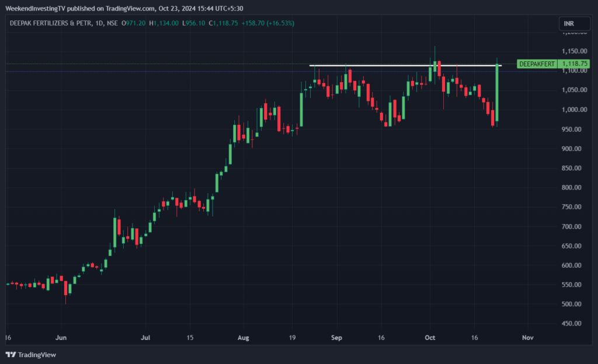The width and height of the screenshot is (598, 364).
Task: Click the 750.00 price axis label
Action: (572, 207)
